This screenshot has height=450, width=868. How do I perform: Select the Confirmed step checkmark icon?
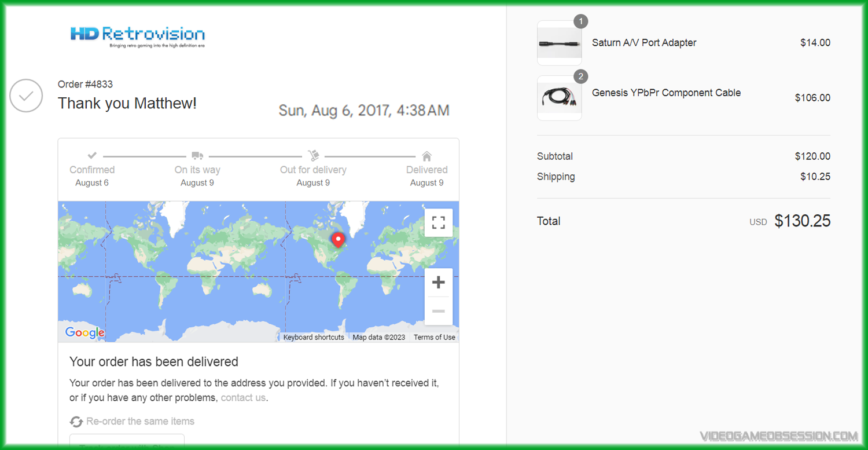pos(92,156)
